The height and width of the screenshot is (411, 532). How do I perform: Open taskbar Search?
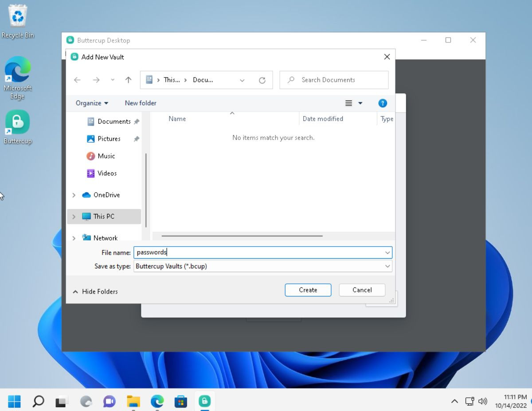coord(38,402)
